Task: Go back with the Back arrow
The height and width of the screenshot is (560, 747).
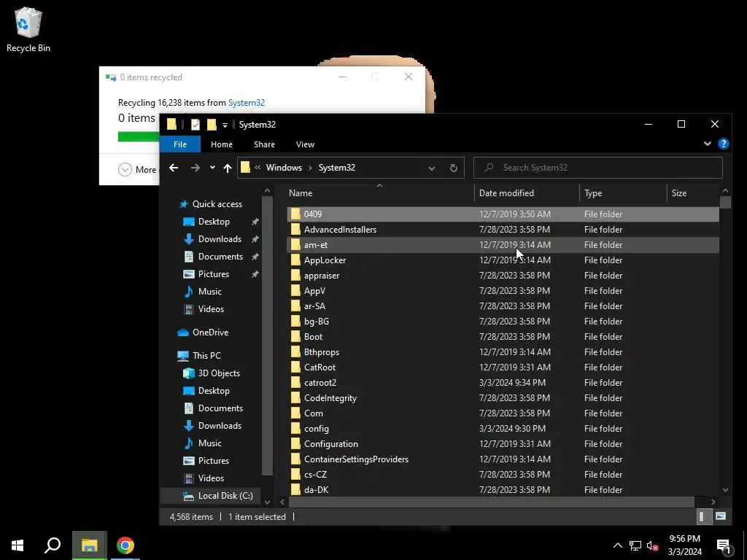Action: click(174, 168)
